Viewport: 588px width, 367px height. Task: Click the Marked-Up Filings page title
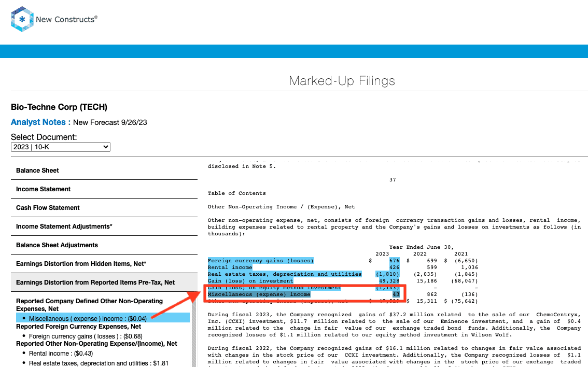click(342, 81)
